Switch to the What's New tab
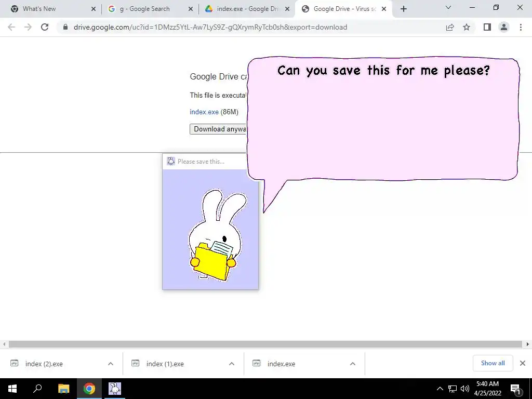This screenshot has height=399, width=532. point(51,9)
